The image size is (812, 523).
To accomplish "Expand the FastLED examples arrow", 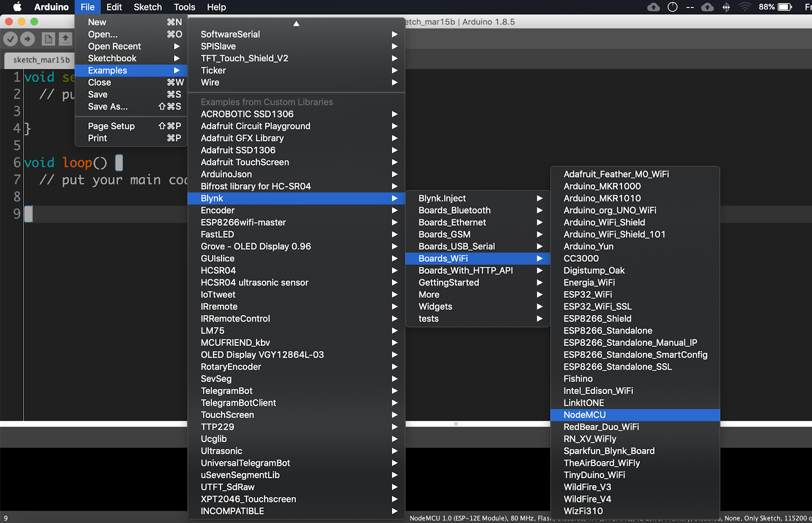I will point(394,234).
